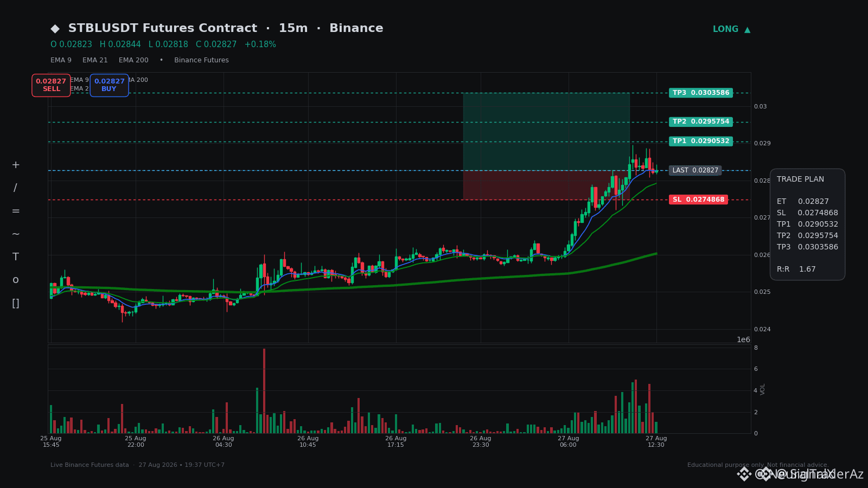868x488 pixels.
Task: Click the SL row in the Trade Plan panel
Action: pyautogui.click(x=807, y=213)
